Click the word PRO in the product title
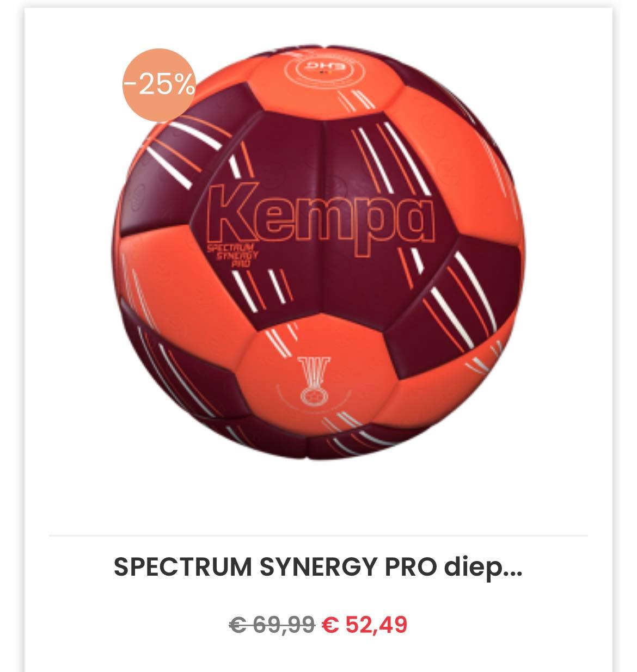 pyautogui.click(x=410, y=567)
